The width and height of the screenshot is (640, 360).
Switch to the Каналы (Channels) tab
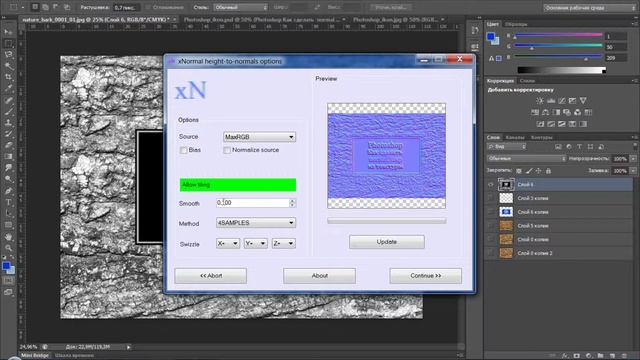pos(515,138)
